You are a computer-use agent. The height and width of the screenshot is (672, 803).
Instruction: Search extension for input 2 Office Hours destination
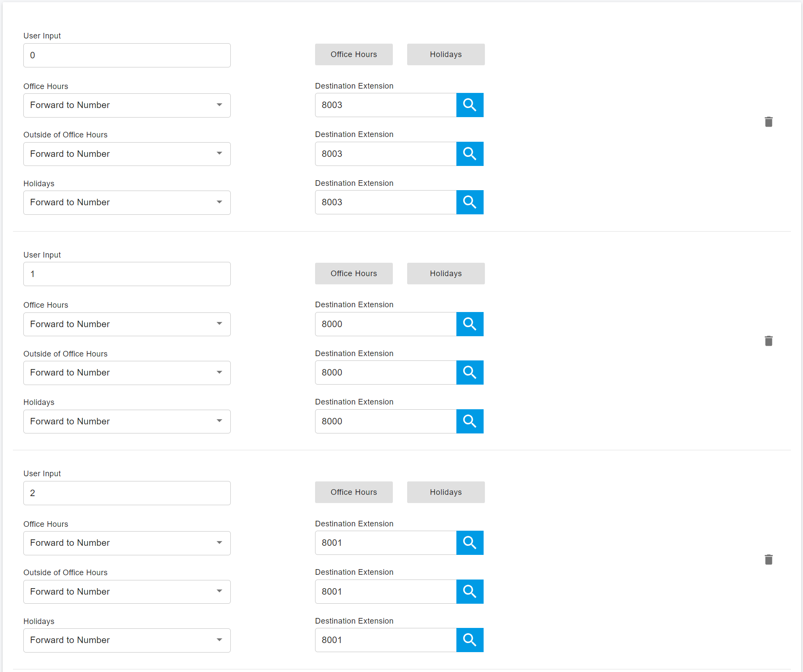click(x=470, y=543)
